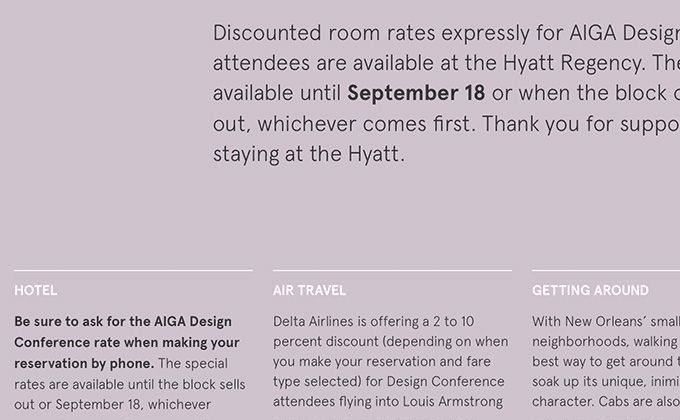Click 'September 18, whichever' in the Hotel column
This screenshot has height=420, width=680.
pos(133,404)
